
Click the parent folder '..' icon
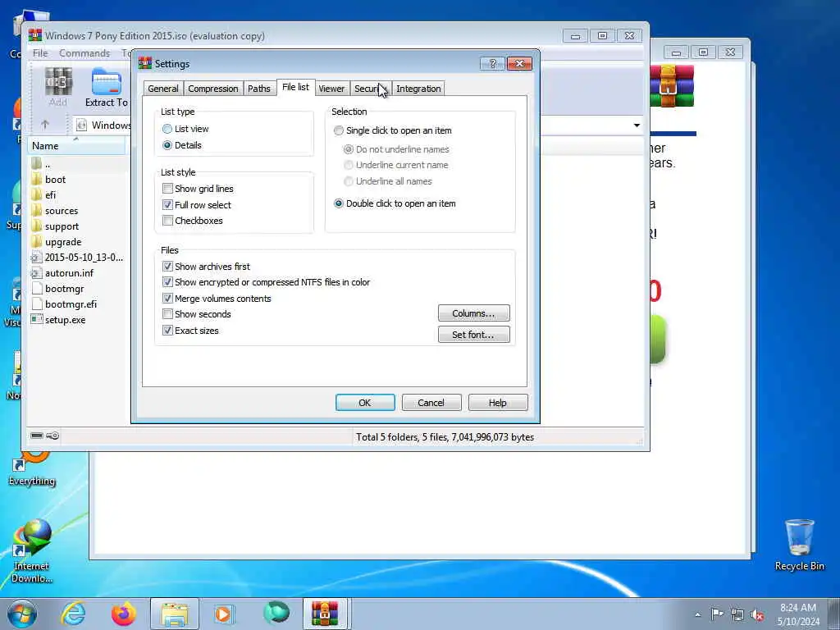[x=36, y=163]
